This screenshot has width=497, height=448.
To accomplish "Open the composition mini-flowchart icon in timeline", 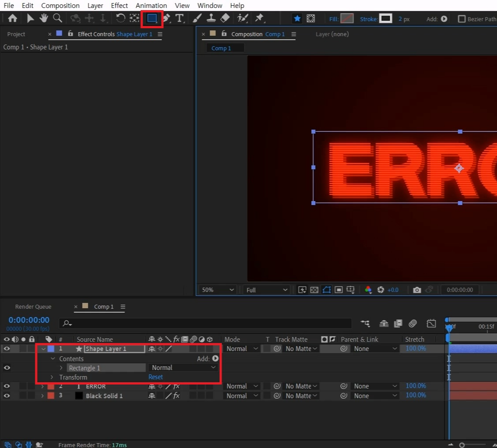I will tap(365, 324).
